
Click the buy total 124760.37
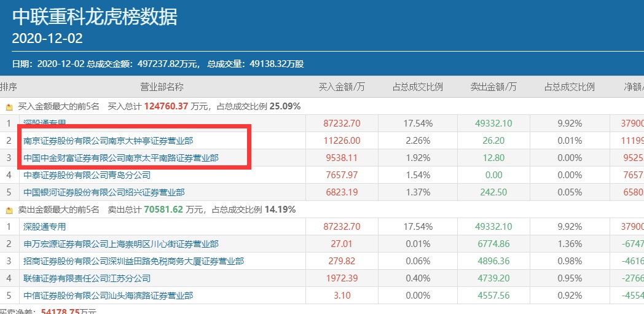(x=166, y=107)
